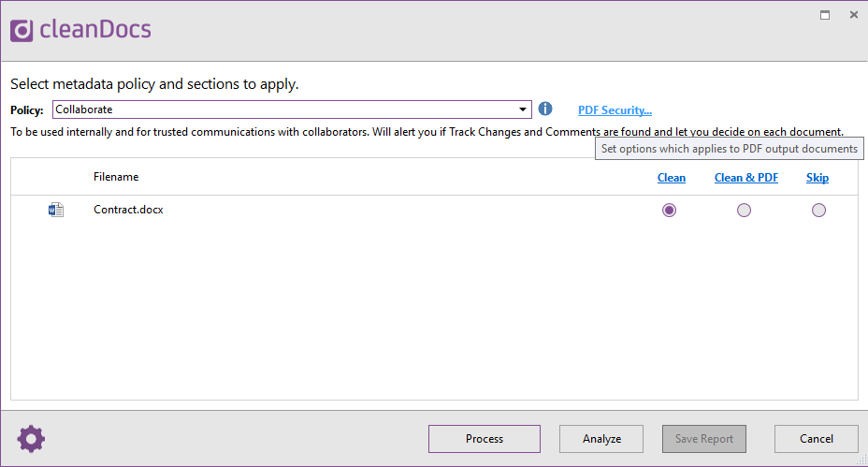
Task: Select Skip option for Contract.docx
Action: click(x=818, y=210)
